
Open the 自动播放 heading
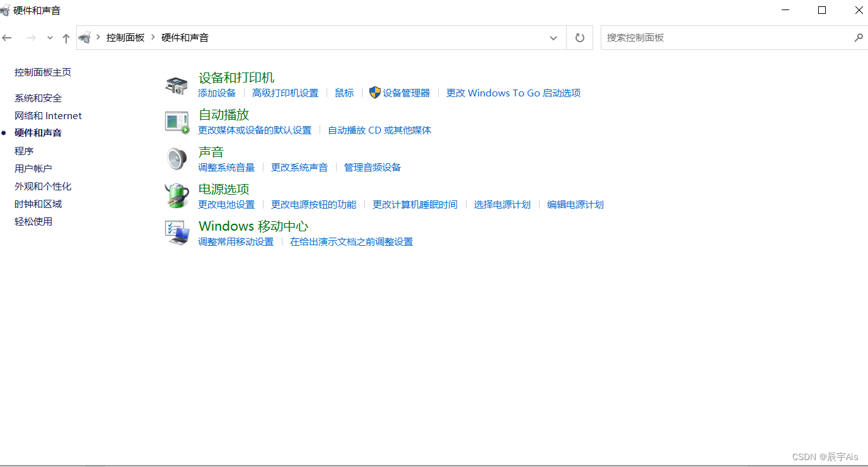tap(224, 115)
